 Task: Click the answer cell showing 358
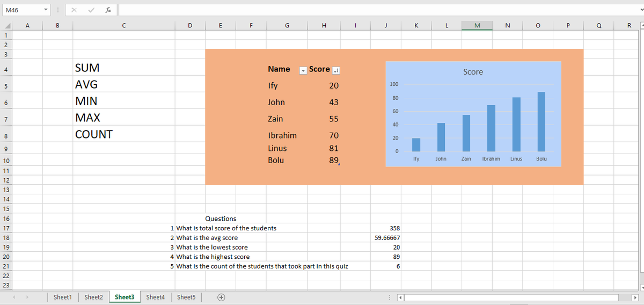click(x=387, y=228)
